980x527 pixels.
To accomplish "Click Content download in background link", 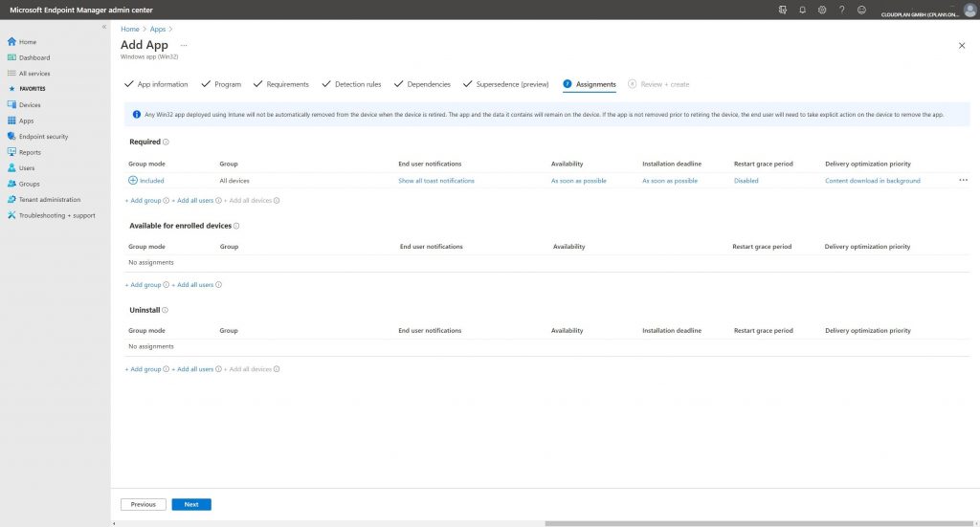I will [x=873, y=181].
